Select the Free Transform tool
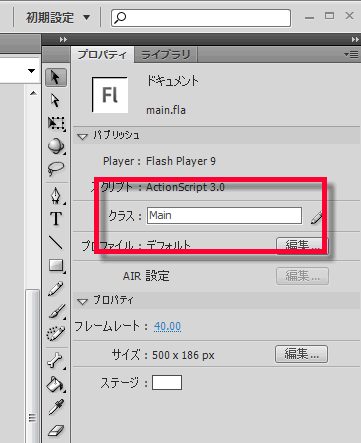Viewport: 361px width, 443px height. point(56,123)
